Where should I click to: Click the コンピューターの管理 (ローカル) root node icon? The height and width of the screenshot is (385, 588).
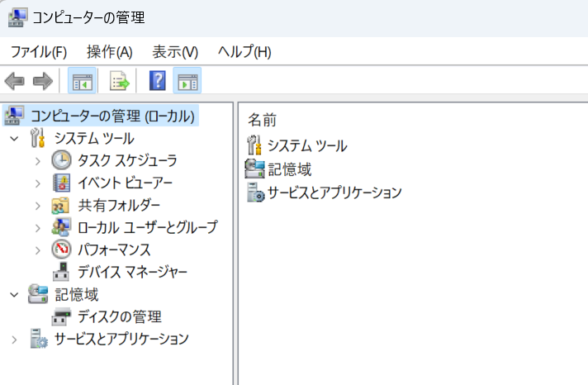coord(14,116)
